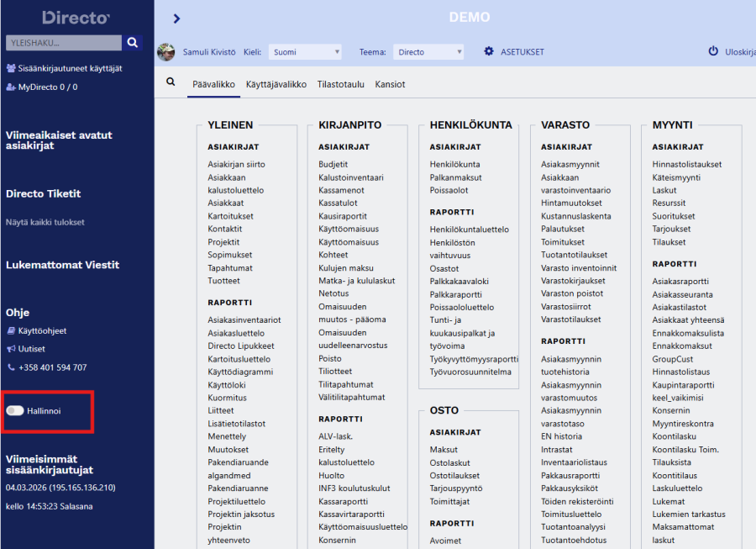Image resolution: width=756 pixels, height=549 pixels.
Task: Click Näytä kaikki tulokset link
Action: point(45,223)
